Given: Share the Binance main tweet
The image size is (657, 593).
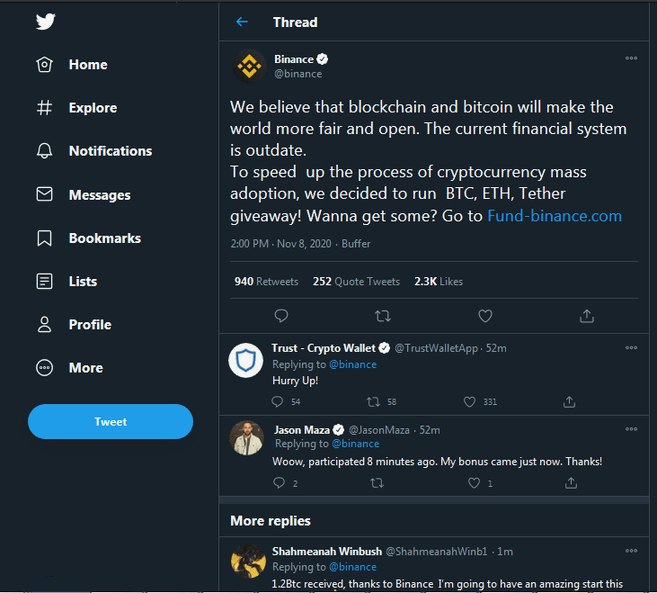Looking at the screenshot, I should tap(586, 316).
